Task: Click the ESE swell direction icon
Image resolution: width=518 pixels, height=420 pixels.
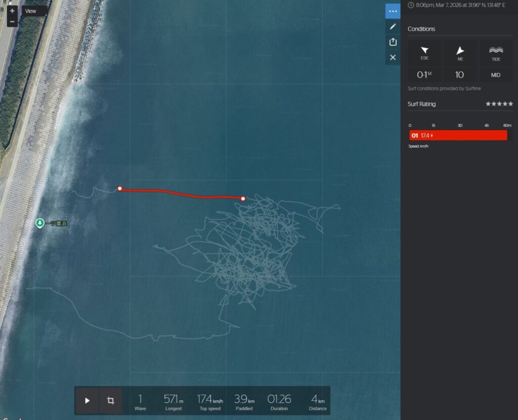Action: click(424, 51)
